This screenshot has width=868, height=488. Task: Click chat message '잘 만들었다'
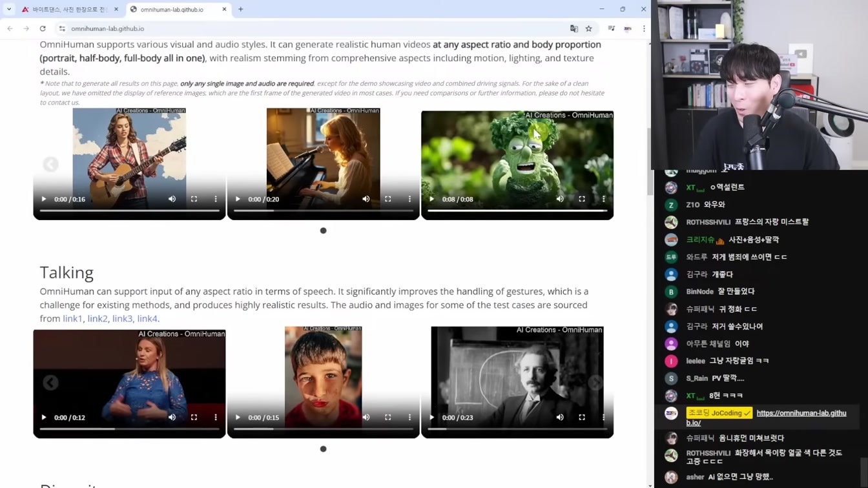tap(737, 292)
